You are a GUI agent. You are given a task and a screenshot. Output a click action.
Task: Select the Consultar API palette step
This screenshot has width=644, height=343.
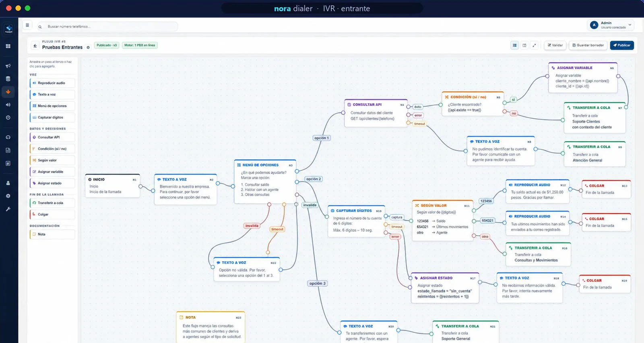coord(52,137)
